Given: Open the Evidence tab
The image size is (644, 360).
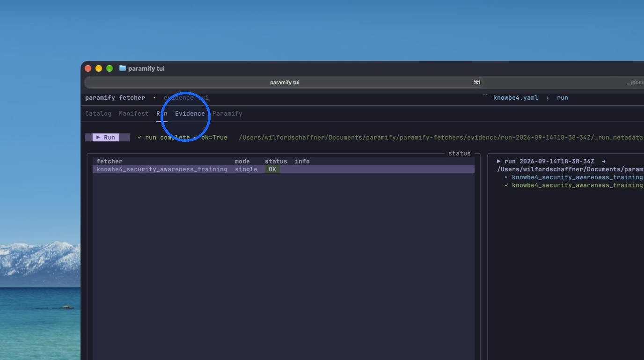Looking at the screenshot, I should (x=190, y=113).
